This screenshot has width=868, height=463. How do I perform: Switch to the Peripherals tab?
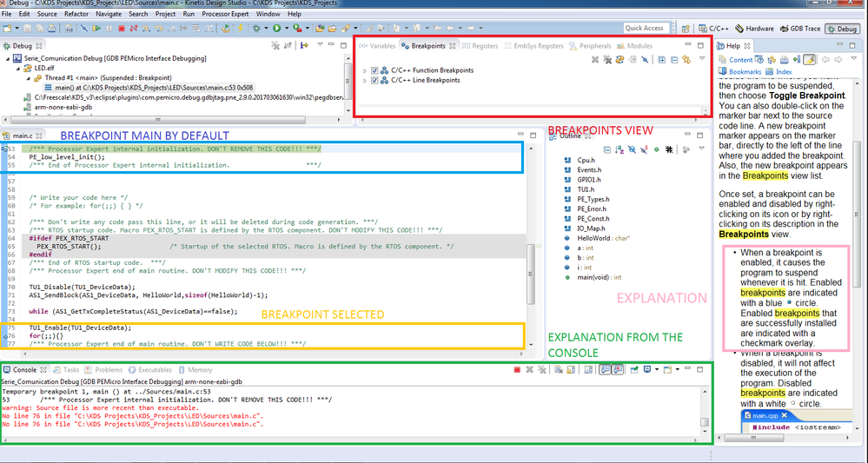[x=590, y=46]
